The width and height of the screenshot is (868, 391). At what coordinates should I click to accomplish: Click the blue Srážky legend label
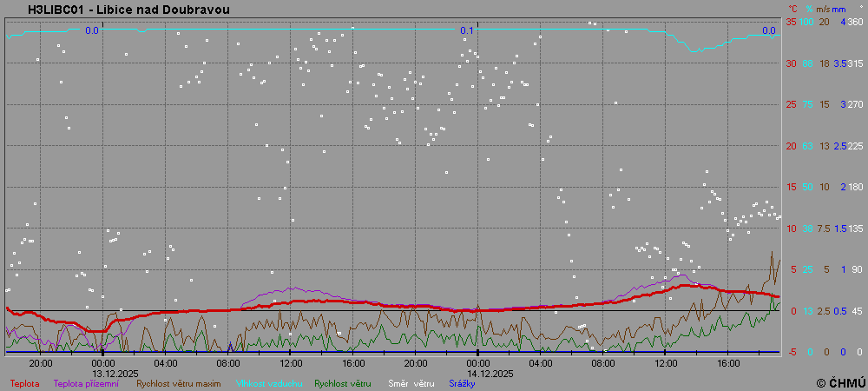click(x=462, y=383)
